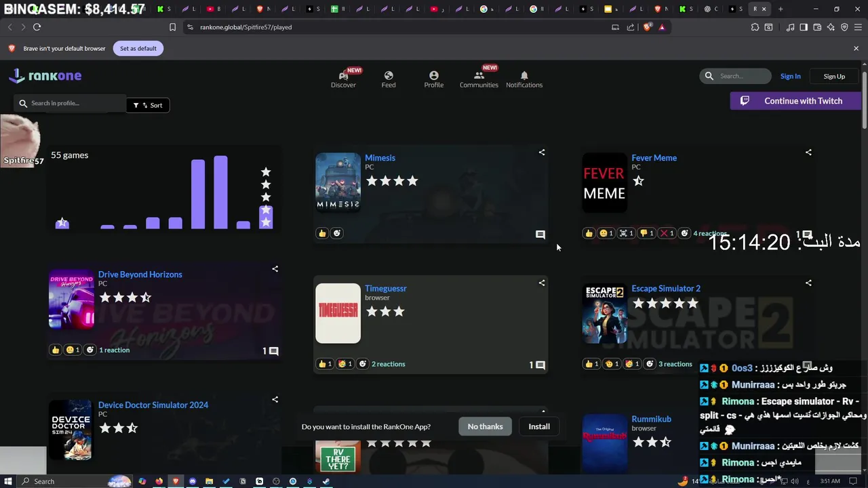Open the Escape Simulator 2 title link
The height and width of the screenshot is (488, 868).
666,288
